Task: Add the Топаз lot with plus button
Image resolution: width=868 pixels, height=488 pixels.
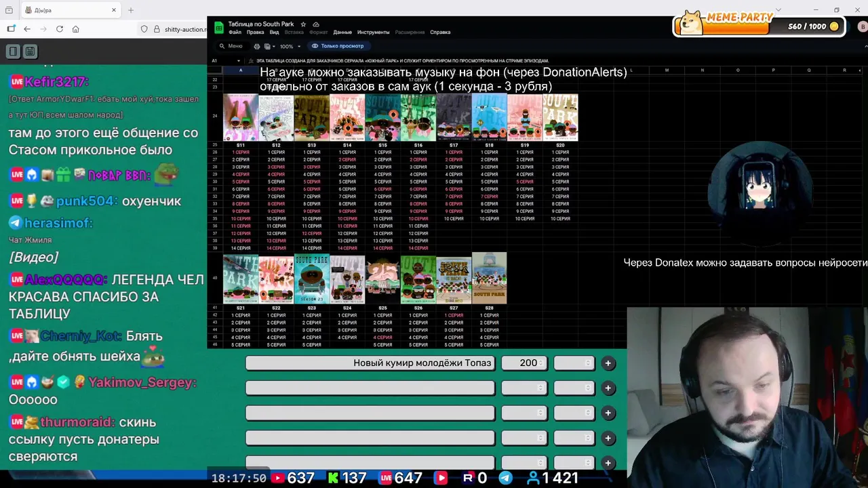Action: [x=608, y=363]
